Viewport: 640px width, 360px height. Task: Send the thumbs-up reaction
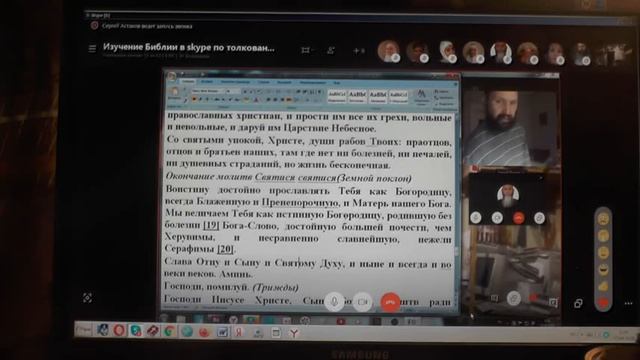click(x=603, y=287)
